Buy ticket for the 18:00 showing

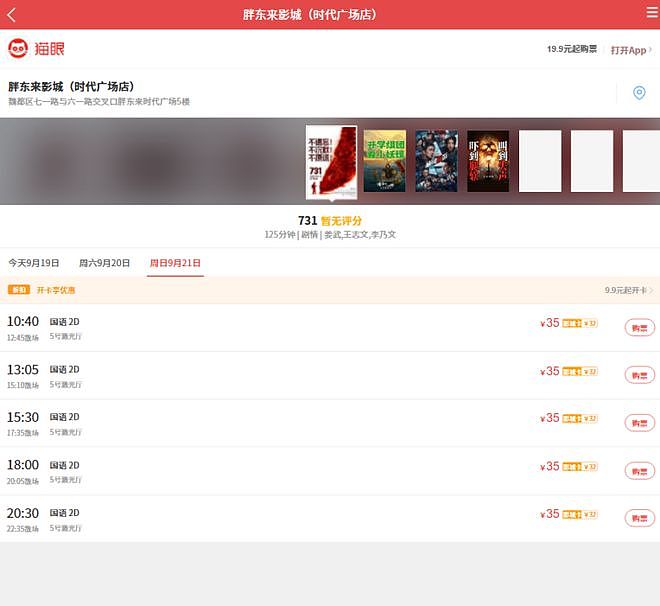[639, 471]
